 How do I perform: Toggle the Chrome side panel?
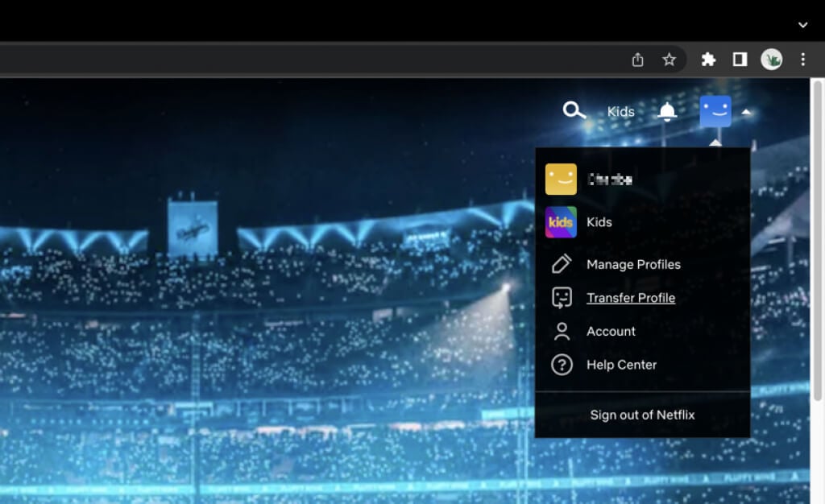click(x=739, y=60)
